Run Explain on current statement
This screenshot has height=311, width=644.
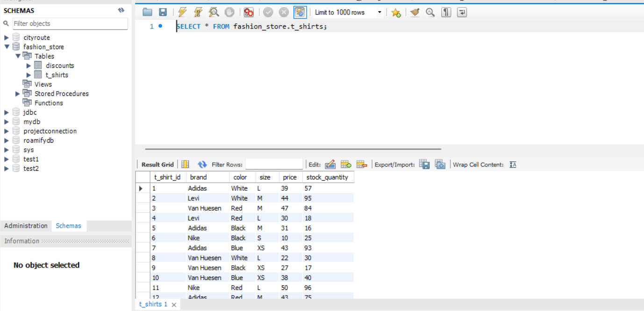click(x=214, y=13)
